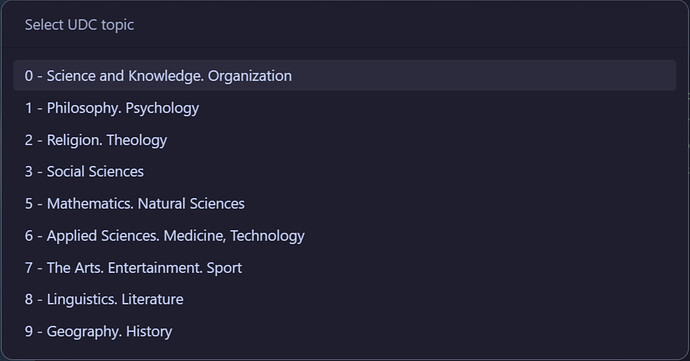Choose '8 - Linguistics. Literature' option
The height and width of the screenshot is (361, 690).
345,299
